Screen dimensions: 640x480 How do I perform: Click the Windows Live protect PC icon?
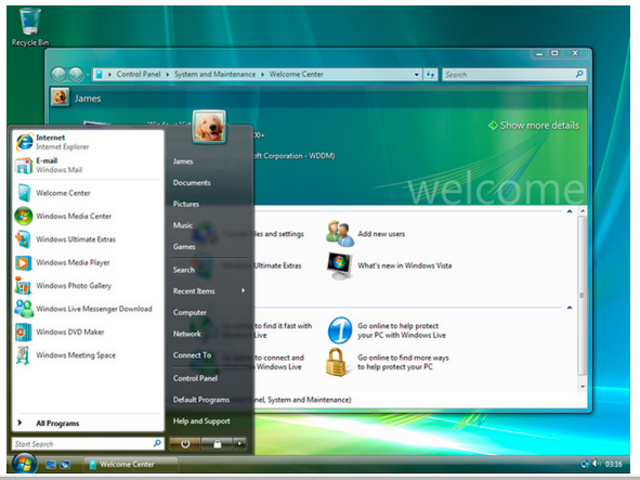pyautogui.click(x=340, y=330)
